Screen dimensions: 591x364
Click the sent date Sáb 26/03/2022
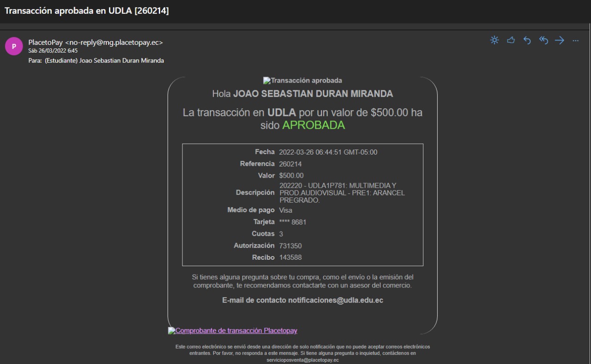tap(53, 51)
